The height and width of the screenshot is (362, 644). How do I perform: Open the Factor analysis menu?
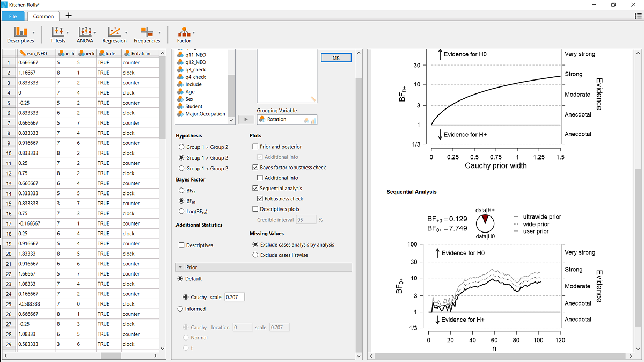click(x=184, y=35)
